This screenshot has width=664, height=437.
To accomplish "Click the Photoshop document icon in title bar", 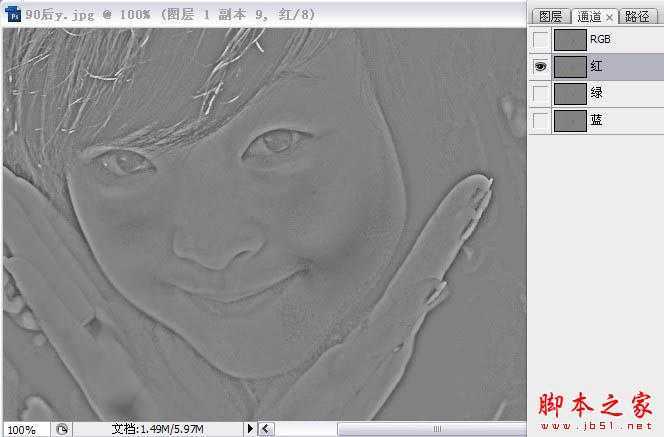I will (x=14, y=15).
